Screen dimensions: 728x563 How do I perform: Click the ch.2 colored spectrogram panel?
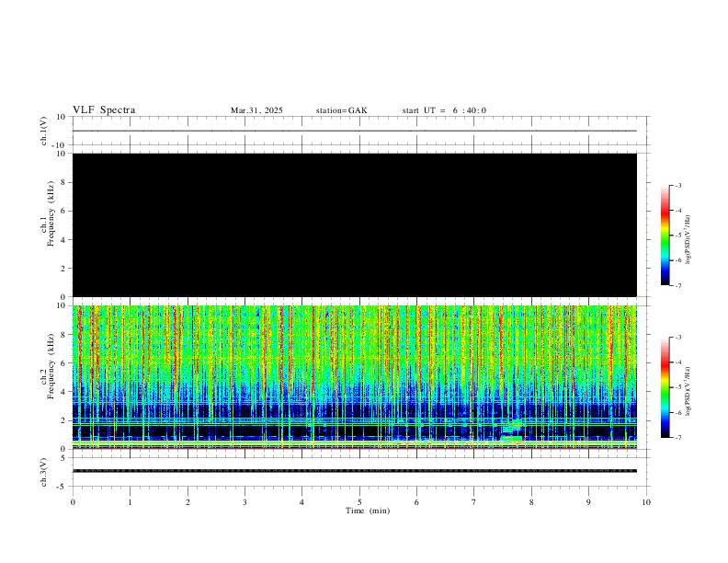[x=355, y=377]
